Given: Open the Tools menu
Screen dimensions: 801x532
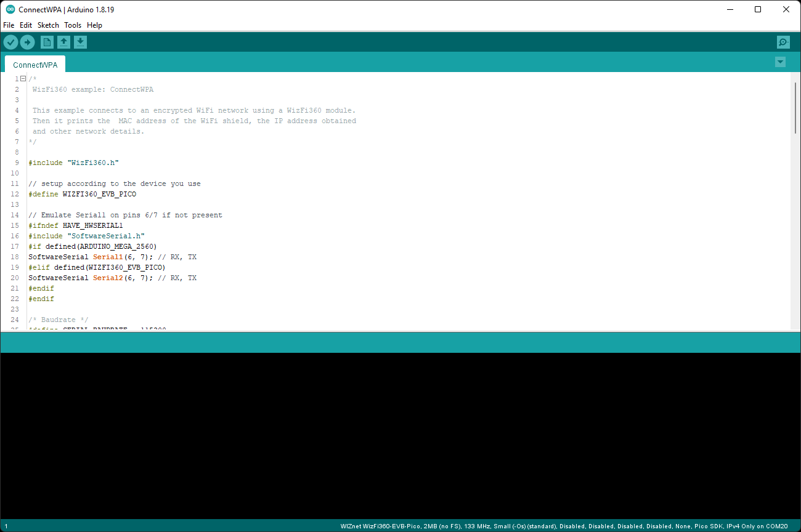Looking at the screenshot, I should pyautogui.click(x=73, y=25).
